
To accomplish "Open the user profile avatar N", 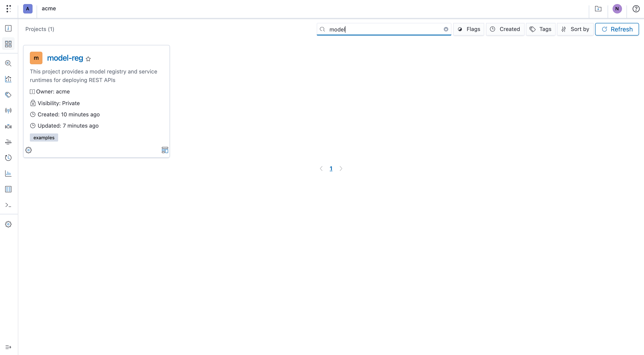I will click(617, 9).
